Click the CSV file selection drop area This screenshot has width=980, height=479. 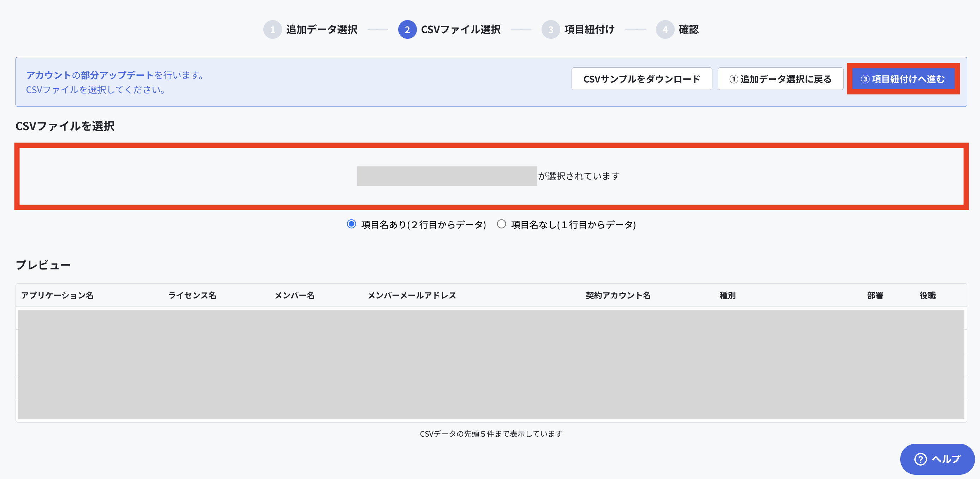click(491, 176)
